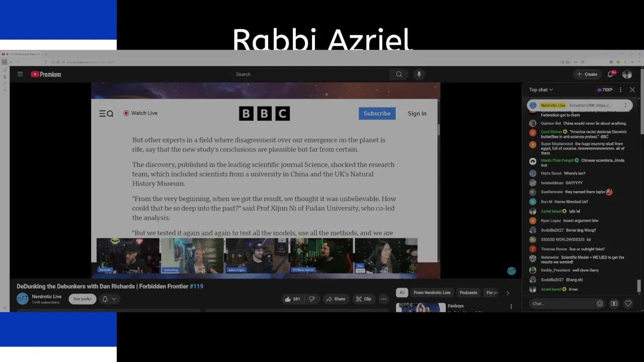Open pinned Nerdrotic Live donation message
The height and width of the screenshot is (362, 644).
tap(580, 106)
